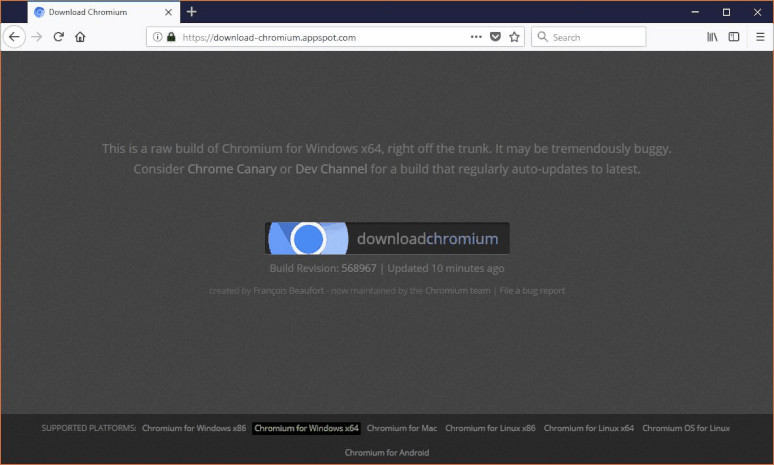Select Chromium for Linux x64 platform
The image size is (774, 465).
pyautogui.click(x=589, y=428)
